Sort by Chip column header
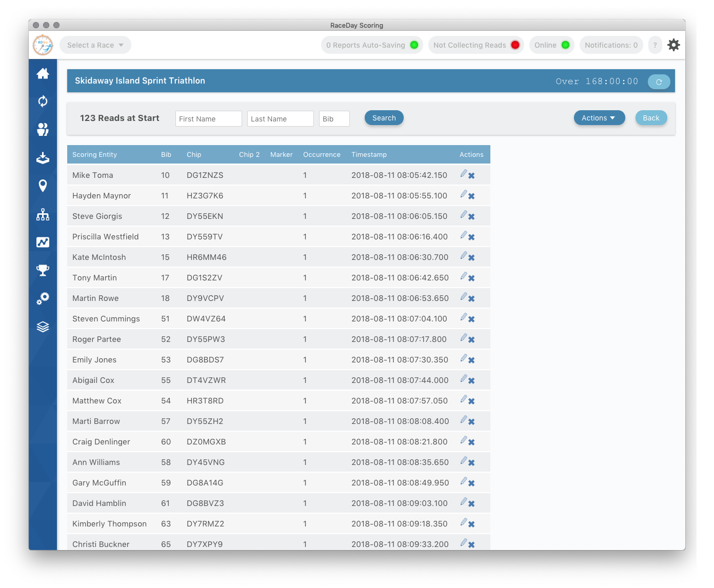 click(x=194, y=154)
